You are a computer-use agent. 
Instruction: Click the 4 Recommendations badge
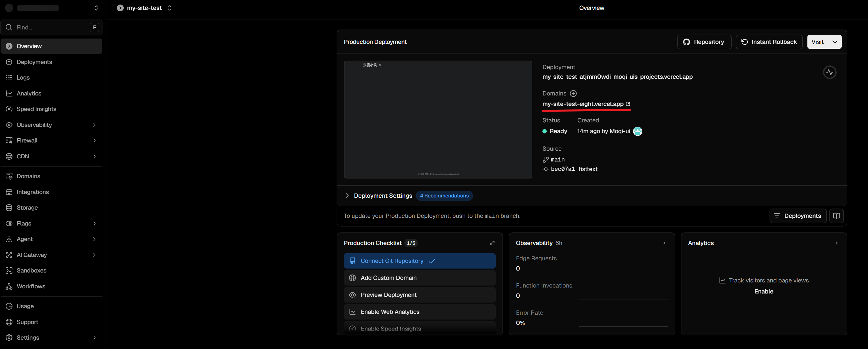pos(444,195)
